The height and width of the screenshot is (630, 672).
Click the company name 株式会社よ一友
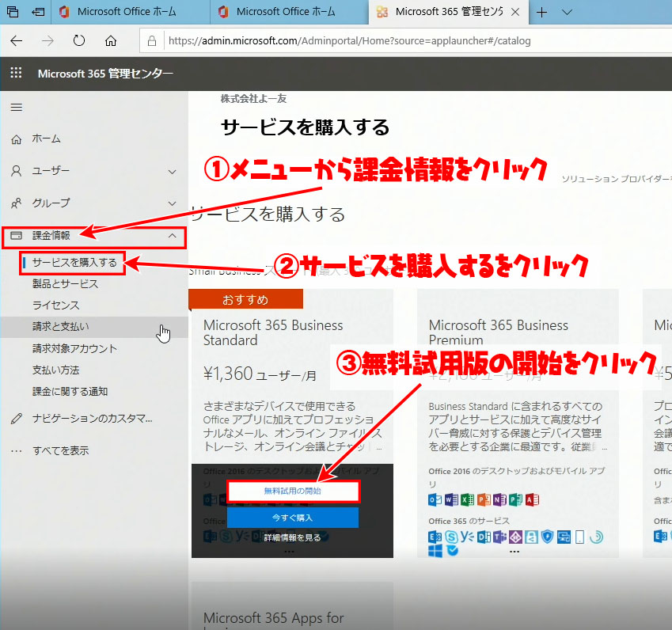point(253,99)
